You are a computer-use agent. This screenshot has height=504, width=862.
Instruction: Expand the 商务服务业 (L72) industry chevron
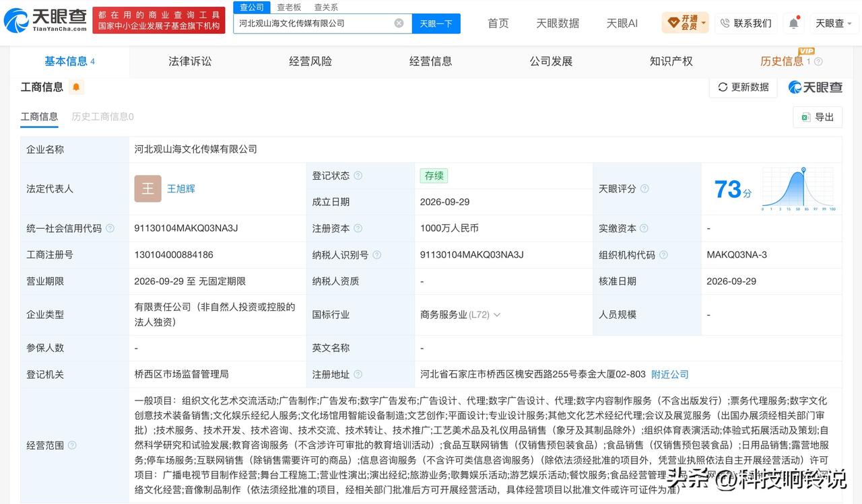[497, 314]
